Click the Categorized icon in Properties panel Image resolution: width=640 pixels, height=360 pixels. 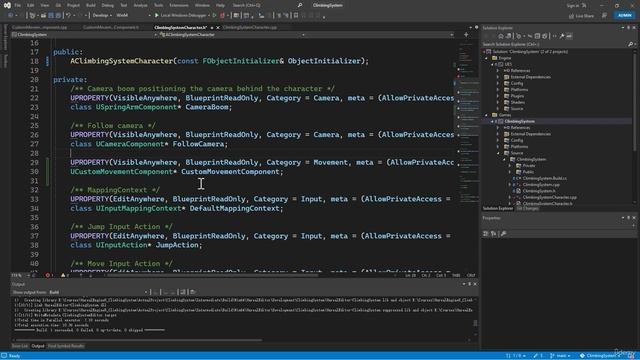(x=486, y=233)
